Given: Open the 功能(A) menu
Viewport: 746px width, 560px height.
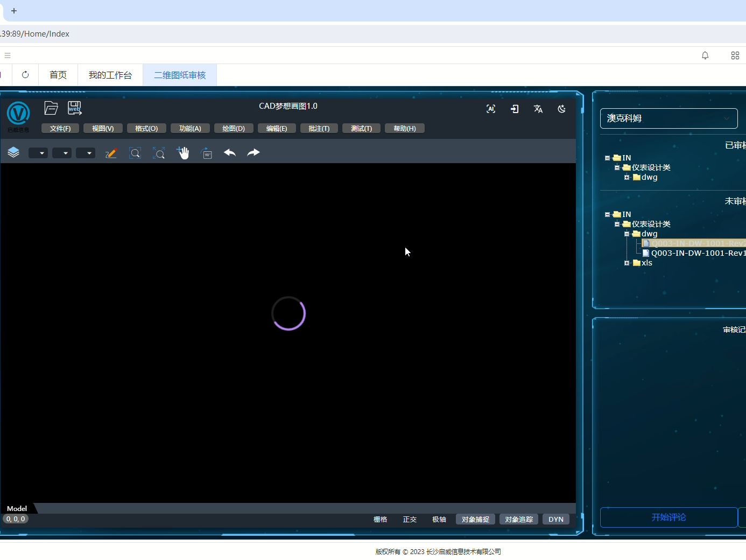Looking at the screenshot, I should point(190,128).
